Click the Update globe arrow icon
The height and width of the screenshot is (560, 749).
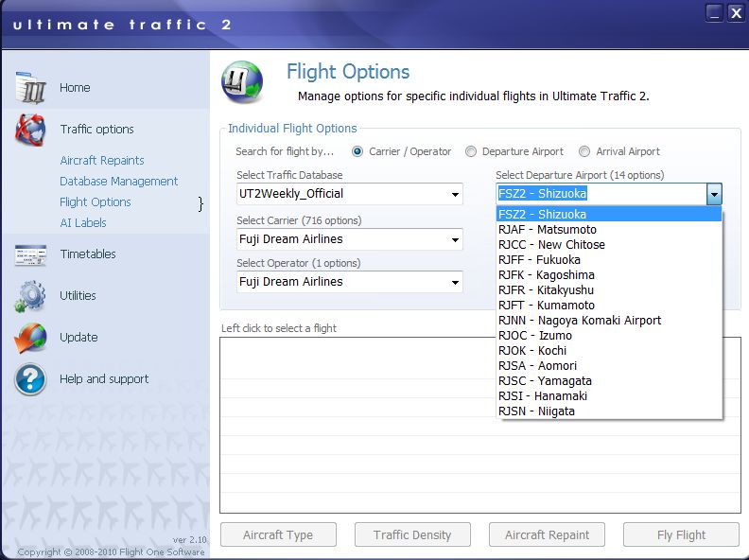click(30, 338)
